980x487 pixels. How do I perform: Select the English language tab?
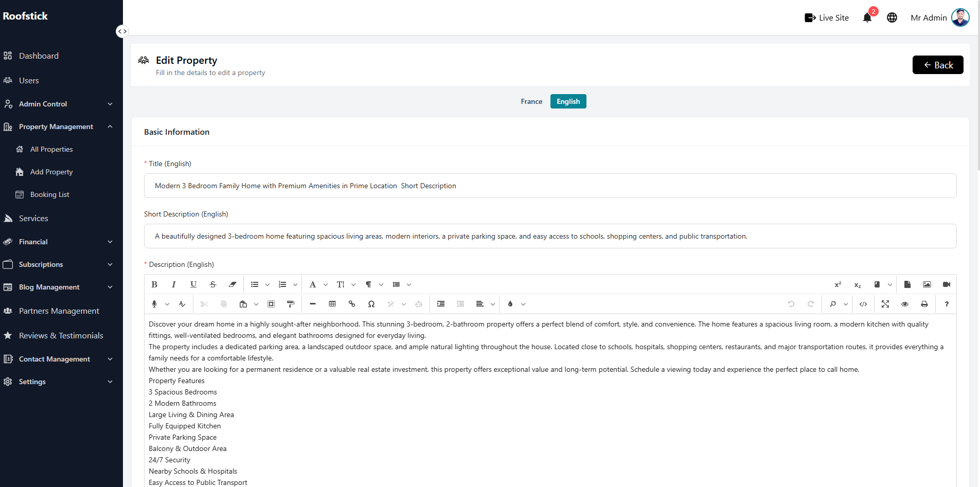[x=568, y=101]
